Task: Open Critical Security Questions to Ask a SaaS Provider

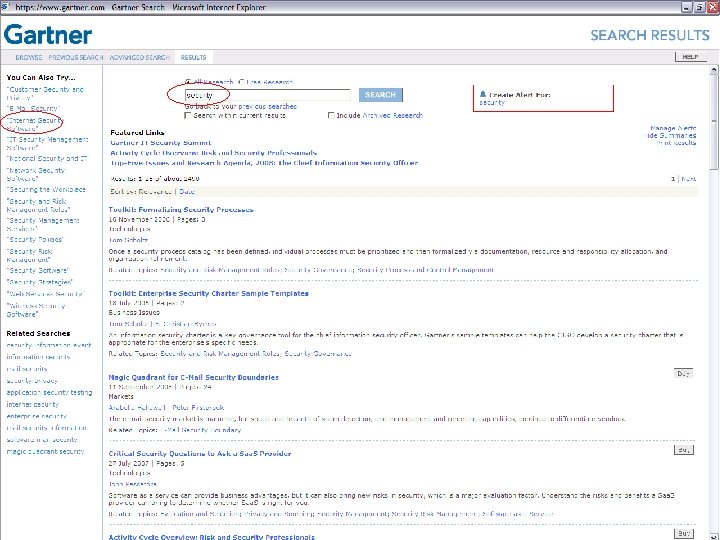Action: (x=200, y=453)
